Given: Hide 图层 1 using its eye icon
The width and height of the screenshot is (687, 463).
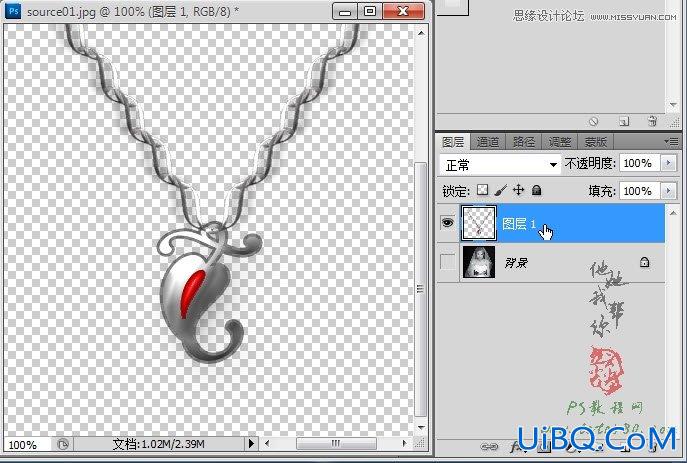Looking at the screenshot, I should pyautogui.click(x=447, y=223).
